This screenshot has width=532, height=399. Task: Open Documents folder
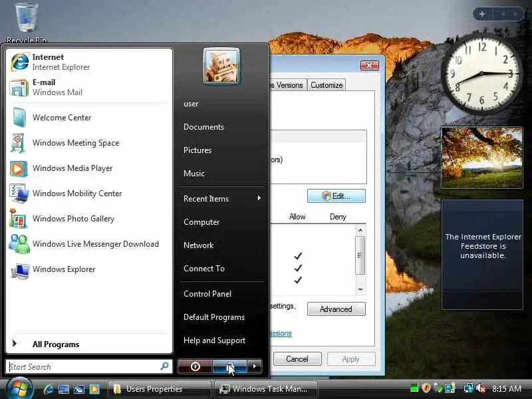pos(203,127)
